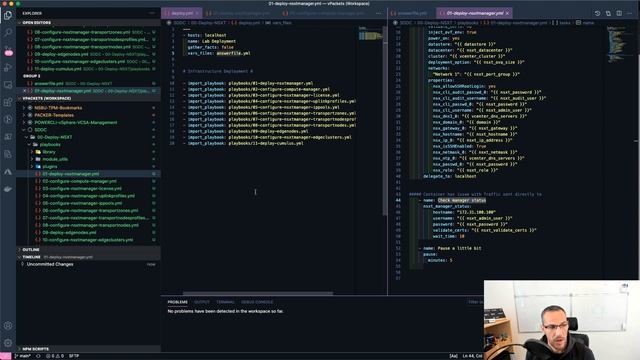The height and width of the screenshot is (360, 640).
Task: Open the Remote Explorer view icon
Action: click(x=8, y=85)
